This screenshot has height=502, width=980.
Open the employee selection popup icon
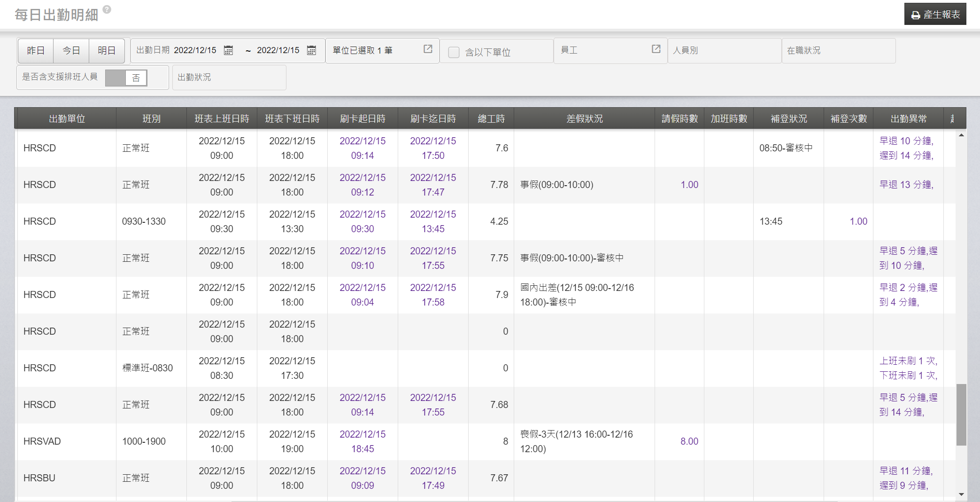[656, 49]
